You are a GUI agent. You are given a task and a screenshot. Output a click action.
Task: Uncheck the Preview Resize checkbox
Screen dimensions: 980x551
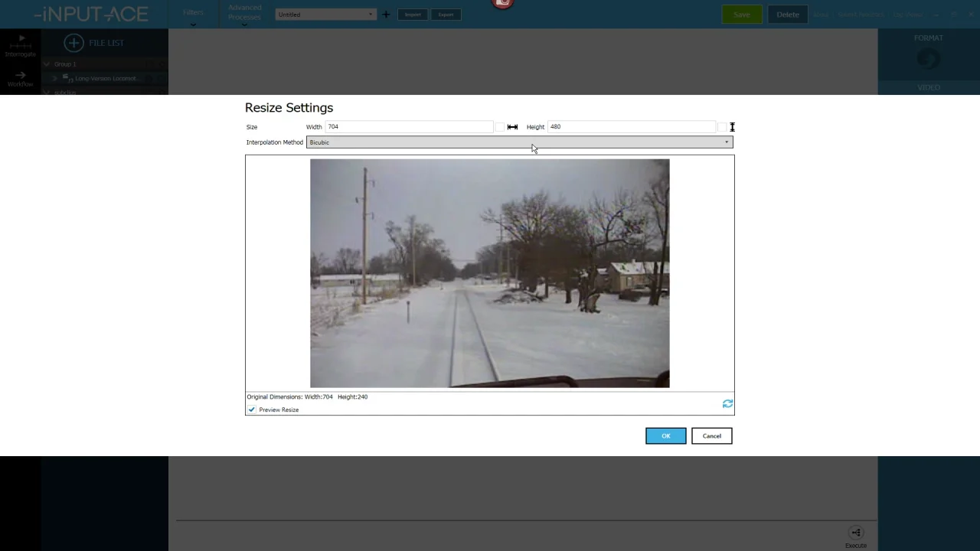pyautogui.click(x=252, y=409)
